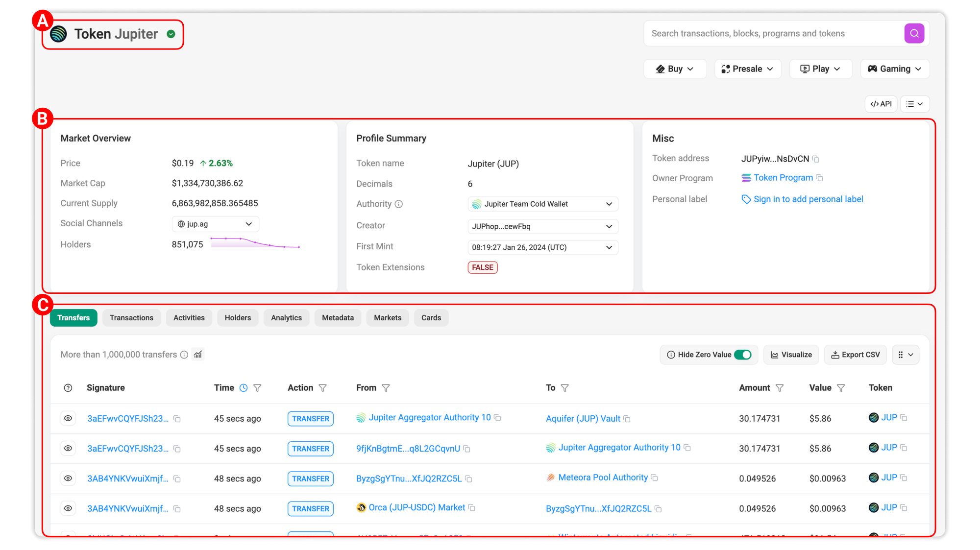The height and width of the screenshot is (550, 980).
Task: Switch to the Analytics tab
Action: pos(286,318)
